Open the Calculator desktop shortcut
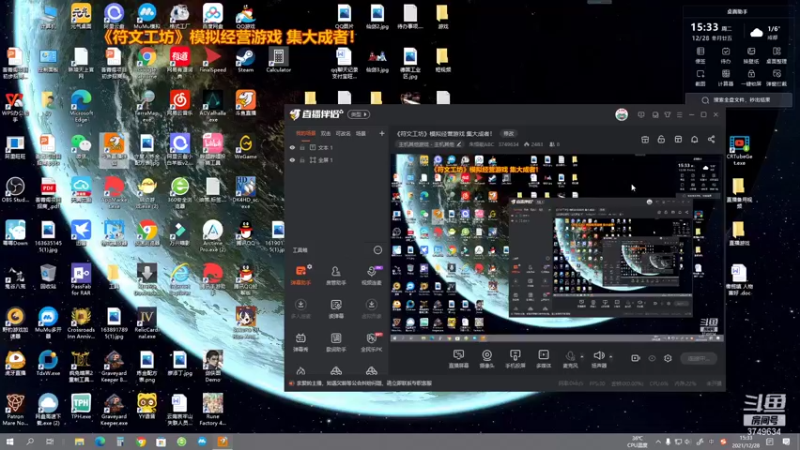Viewport: 800px width, 450px height. [279, 60]
